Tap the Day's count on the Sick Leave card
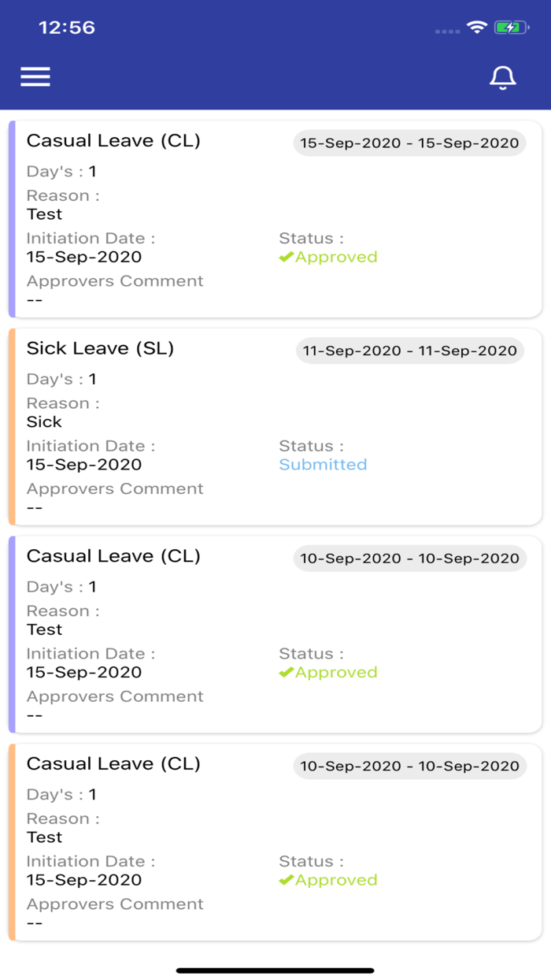551x980 pixels. pos(92,379)
